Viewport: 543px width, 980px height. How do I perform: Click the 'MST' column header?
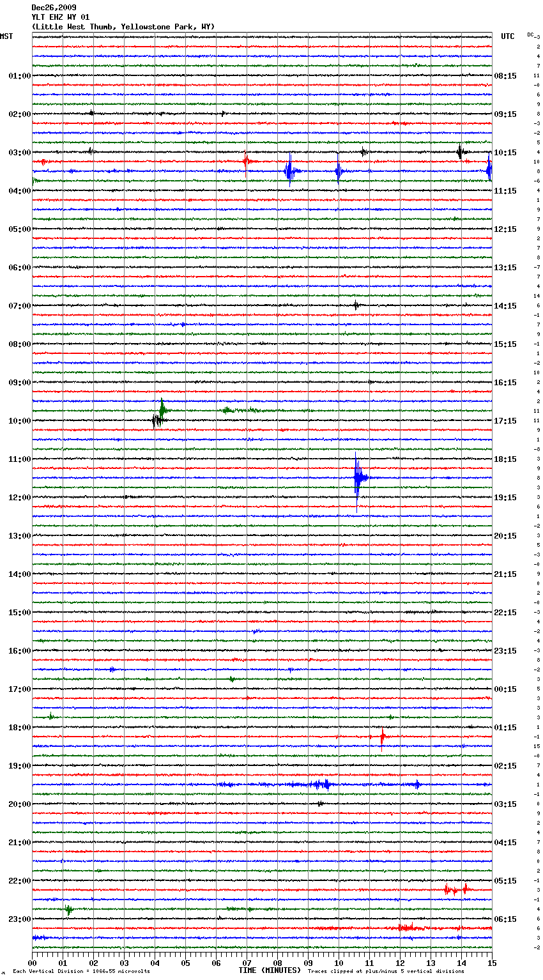(6, 36)
